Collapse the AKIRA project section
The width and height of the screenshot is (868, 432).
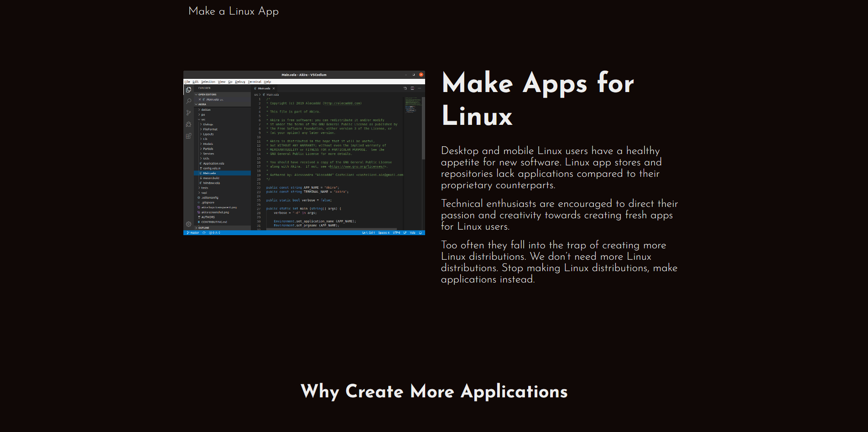pyautogui.click(x=222, y=104)
